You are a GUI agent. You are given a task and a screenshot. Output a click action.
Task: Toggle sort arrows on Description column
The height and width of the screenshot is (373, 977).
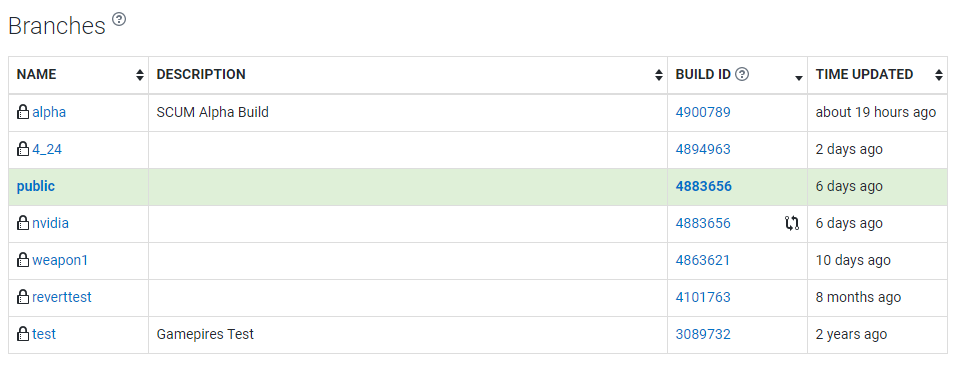tap(659, 76)
